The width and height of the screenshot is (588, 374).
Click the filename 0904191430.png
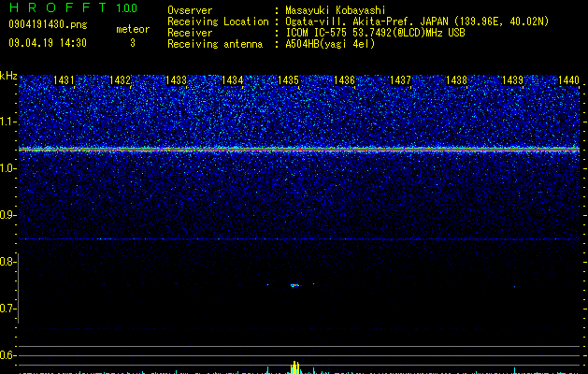48,24
